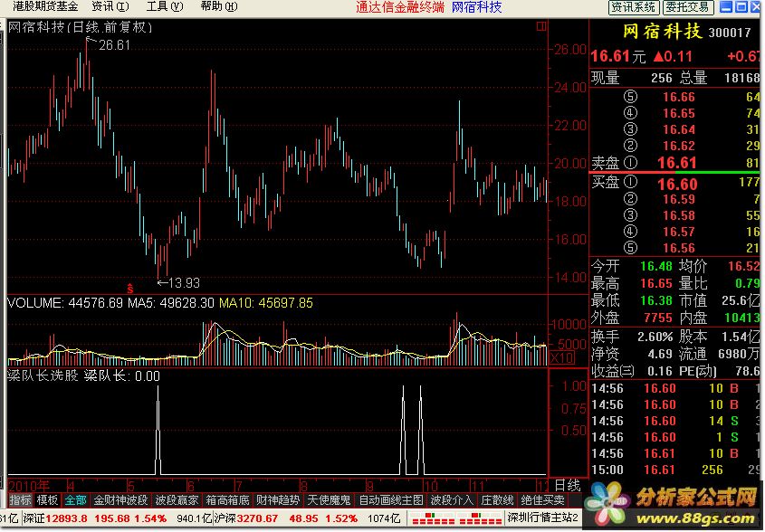765x532 pixels.
Task: Click the 资讯系统 button
Action: 634,7
